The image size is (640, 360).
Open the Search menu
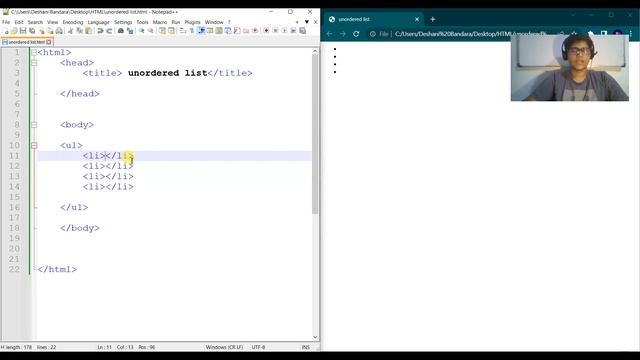(35, 22)
